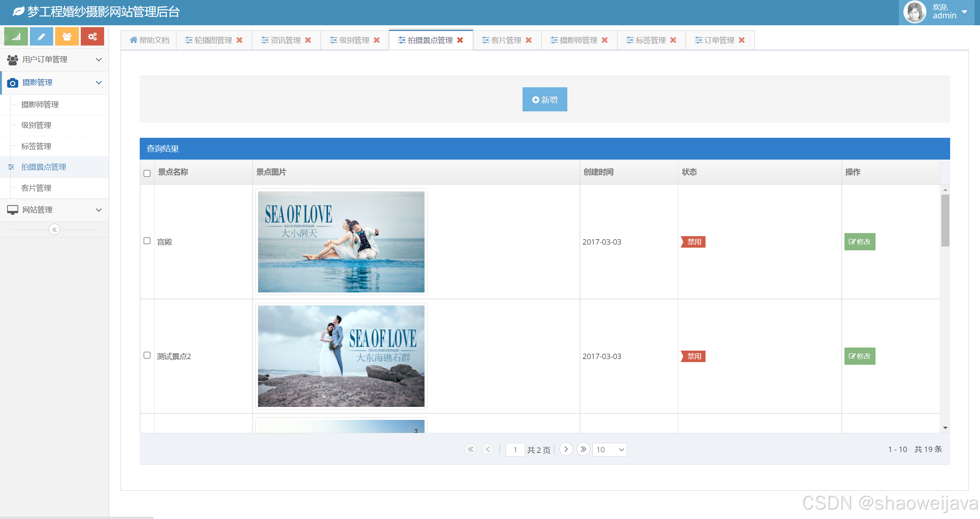Collapse sidebar with double-chevron circle icon
980x519 pixels.
pyautogui.click(x=54, y=230)
